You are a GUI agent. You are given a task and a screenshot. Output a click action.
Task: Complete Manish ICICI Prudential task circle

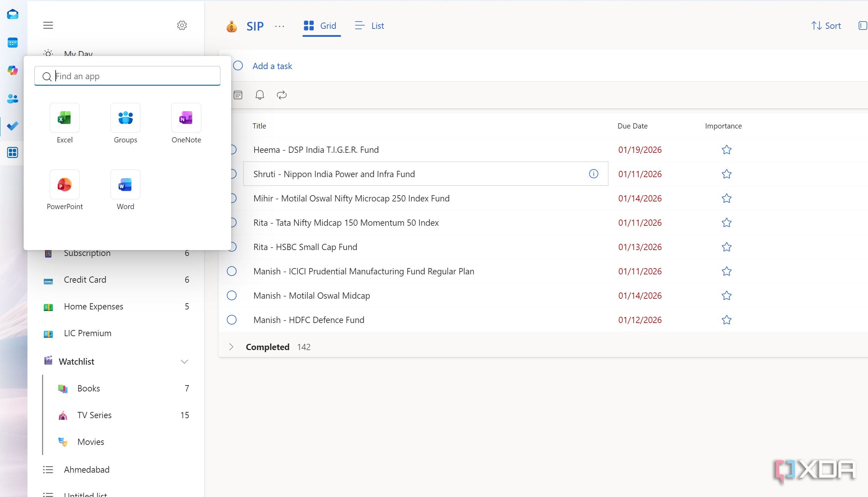(x=232, y=271)
